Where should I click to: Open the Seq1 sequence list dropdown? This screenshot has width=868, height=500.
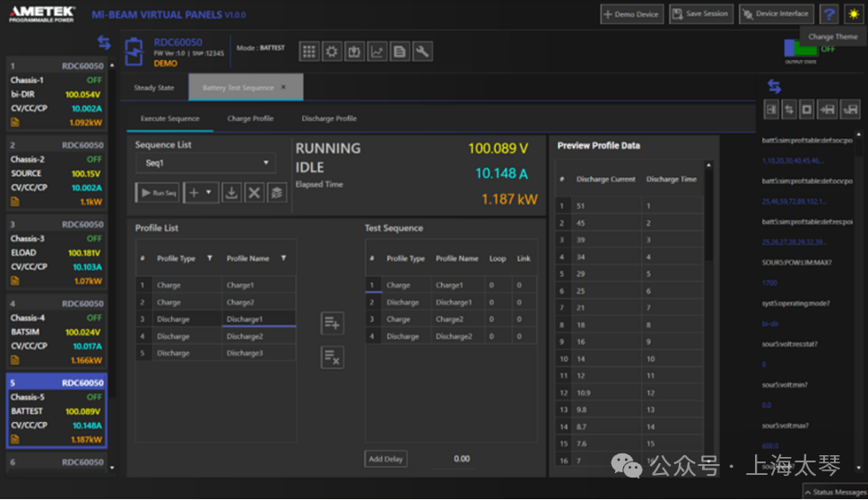tap(205, 163)
